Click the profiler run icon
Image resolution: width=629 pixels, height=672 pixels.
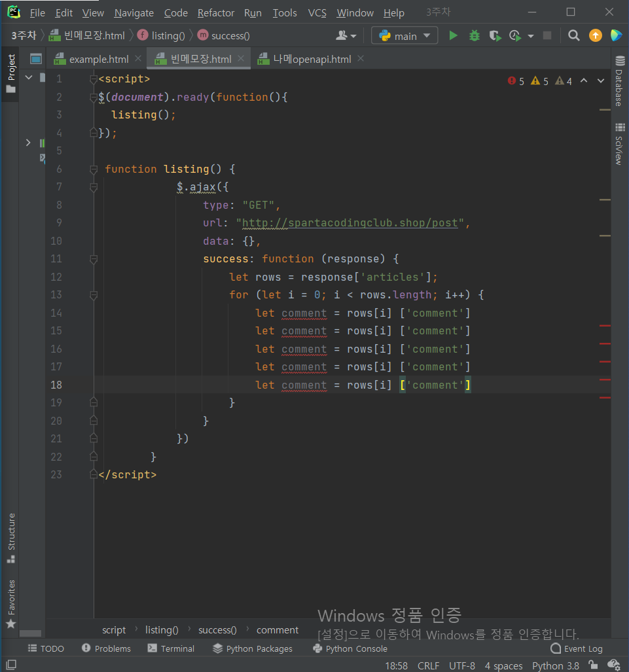(515, 35)
